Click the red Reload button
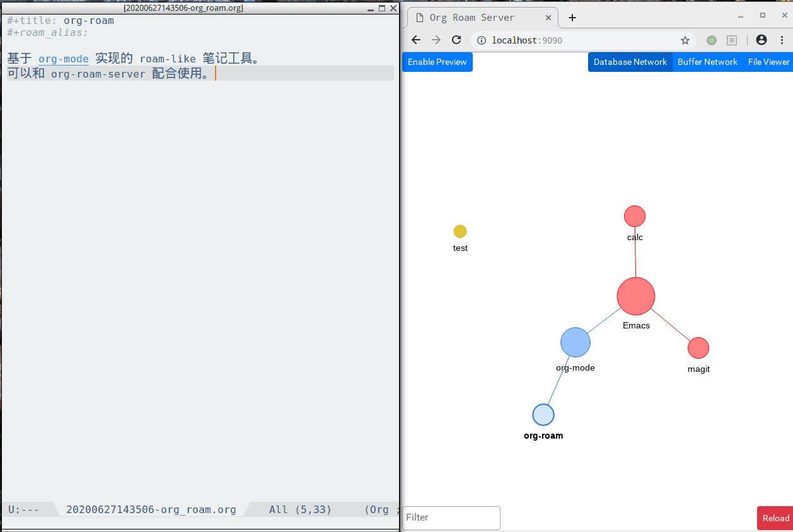This screenshot has width=793, height=532. pyautogui.click(x=775, y=518)
